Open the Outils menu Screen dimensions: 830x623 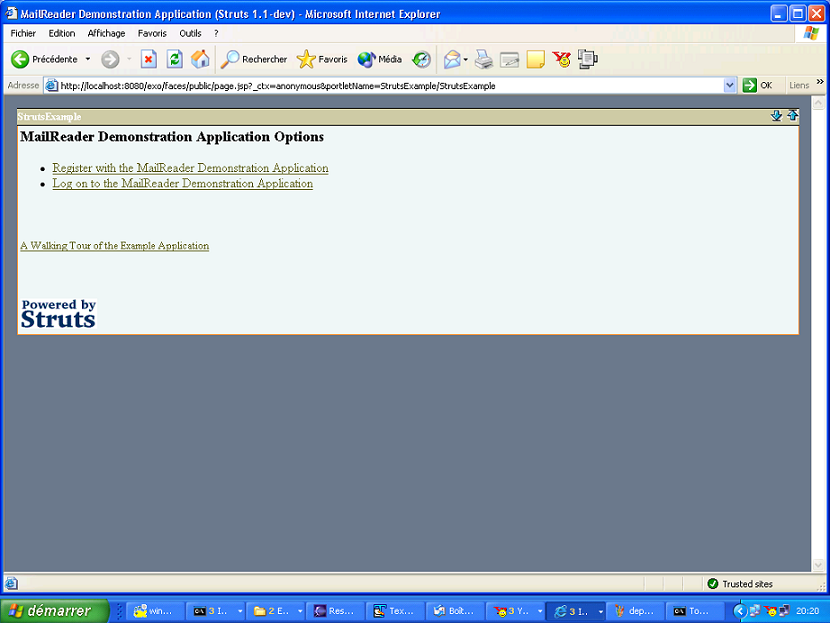tap(190, 33)
